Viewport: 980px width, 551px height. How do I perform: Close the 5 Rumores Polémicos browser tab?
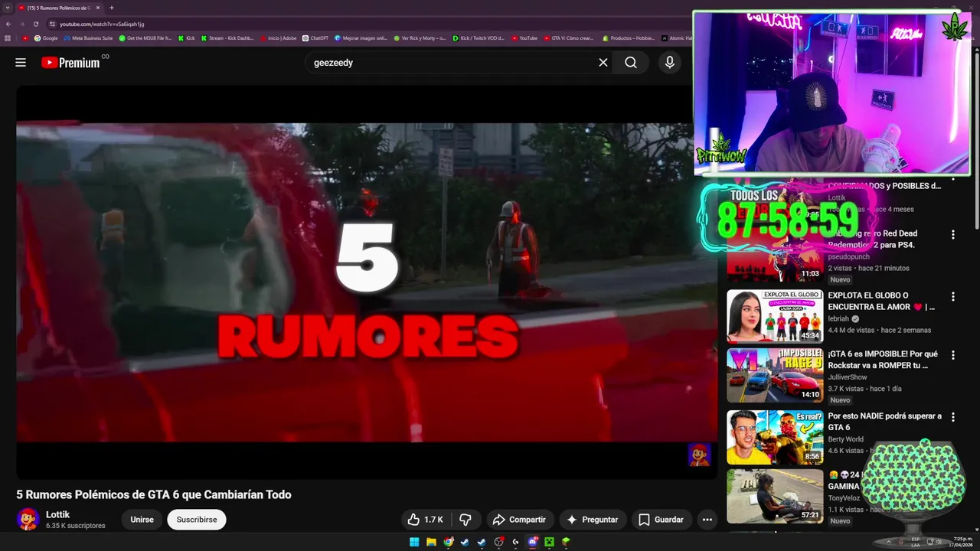[98, 8]
